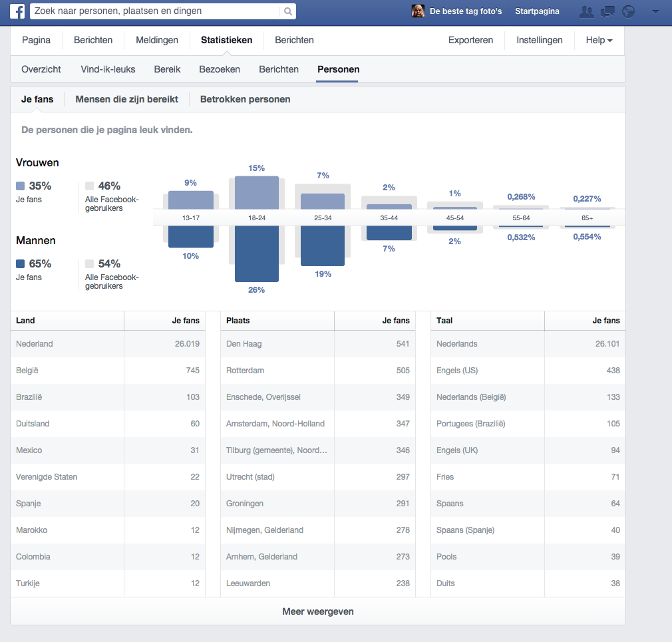This screenshot has width=672, height=642.
Task: Select the Amsterdam, Noord-Holland row
Action: tap(318, 423)
